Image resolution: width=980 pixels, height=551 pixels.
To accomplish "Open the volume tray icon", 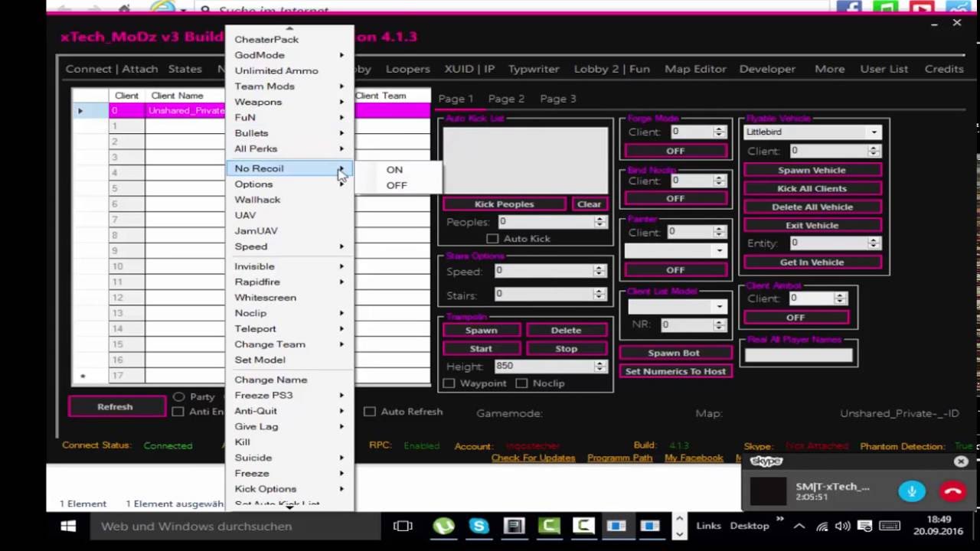I will click(843, 526).
